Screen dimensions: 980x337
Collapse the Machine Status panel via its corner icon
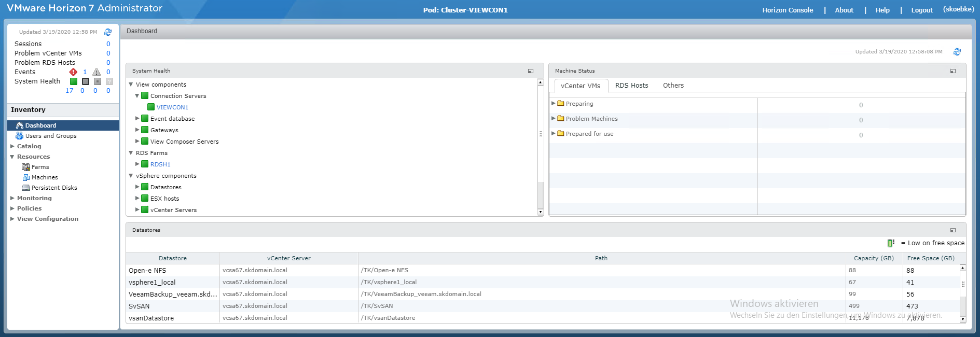953,71
